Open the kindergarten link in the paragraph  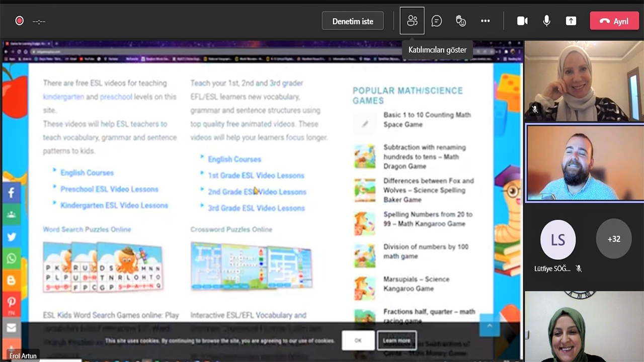(63, 97)
